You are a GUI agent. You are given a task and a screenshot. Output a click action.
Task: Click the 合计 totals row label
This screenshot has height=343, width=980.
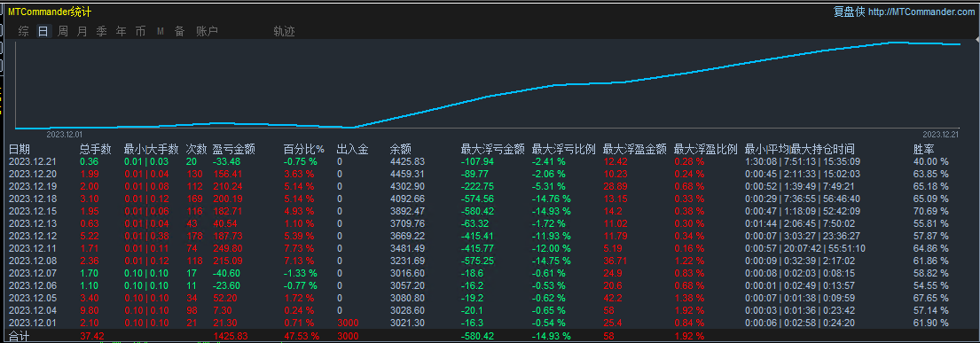coord(19,336)
